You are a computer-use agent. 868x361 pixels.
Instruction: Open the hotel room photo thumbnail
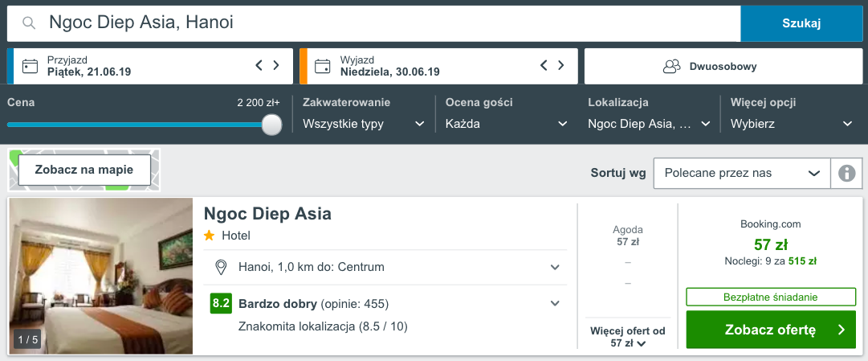click(101, 276)
